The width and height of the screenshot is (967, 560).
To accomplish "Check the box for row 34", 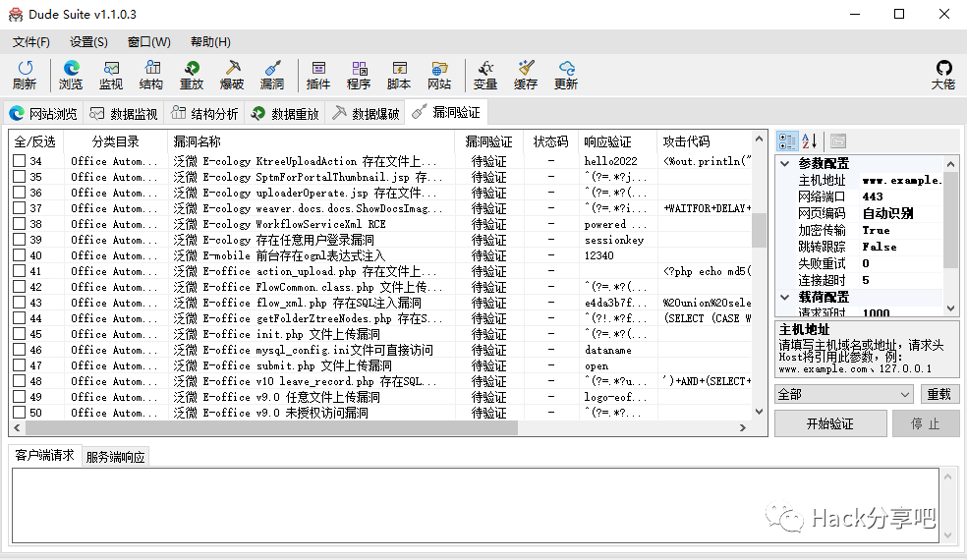I will click(19, 161).
